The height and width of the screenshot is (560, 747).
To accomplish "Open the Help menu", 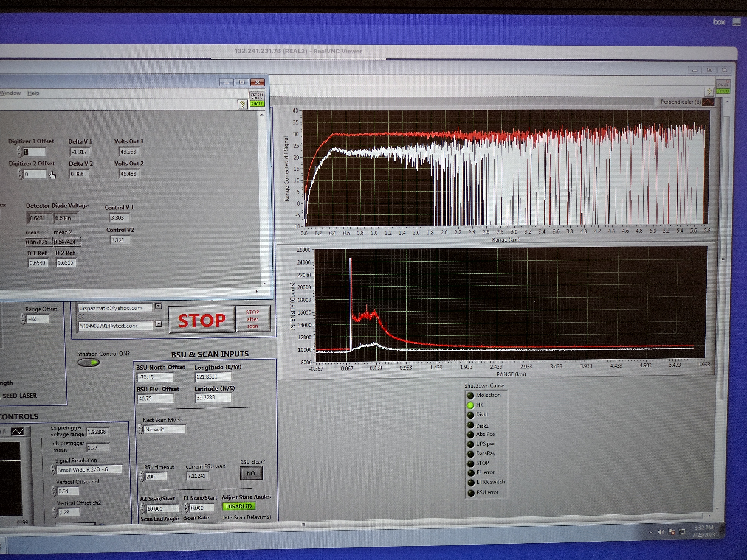I will coord(33,93).
